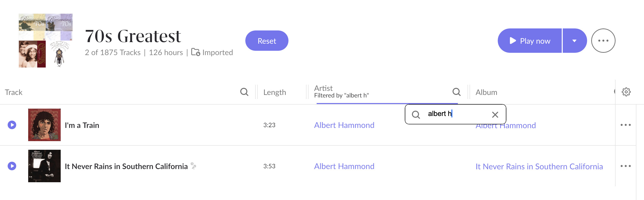Clear the artist filter with the X
Screen dimensions: 644x200
point(495,115)
